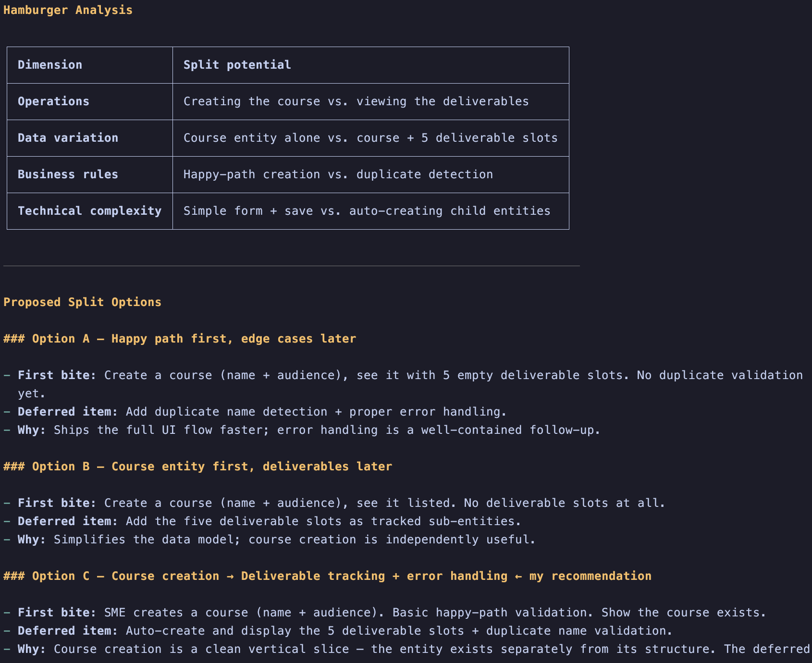Click Option A's 'Deferred item' line
This screenshot has width=812, height=663.
pyautogui.click(x=255, y=412)
